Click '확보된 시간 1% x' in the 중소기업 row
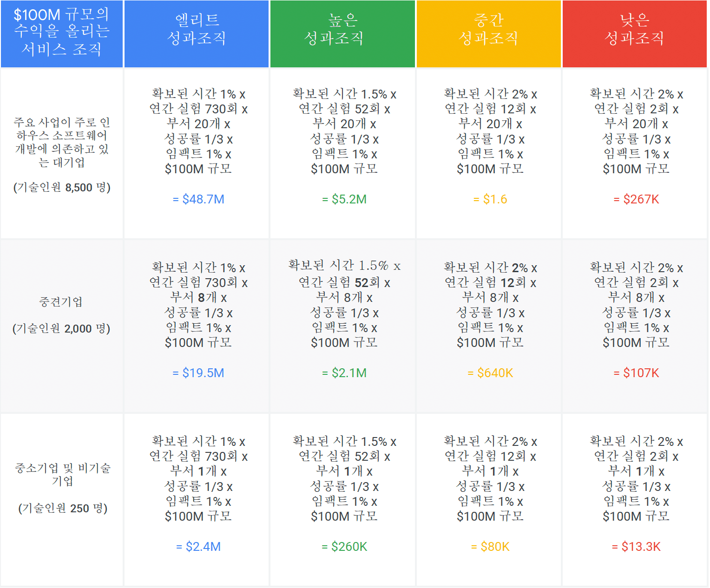710x588 pixels. coord(198,441)
